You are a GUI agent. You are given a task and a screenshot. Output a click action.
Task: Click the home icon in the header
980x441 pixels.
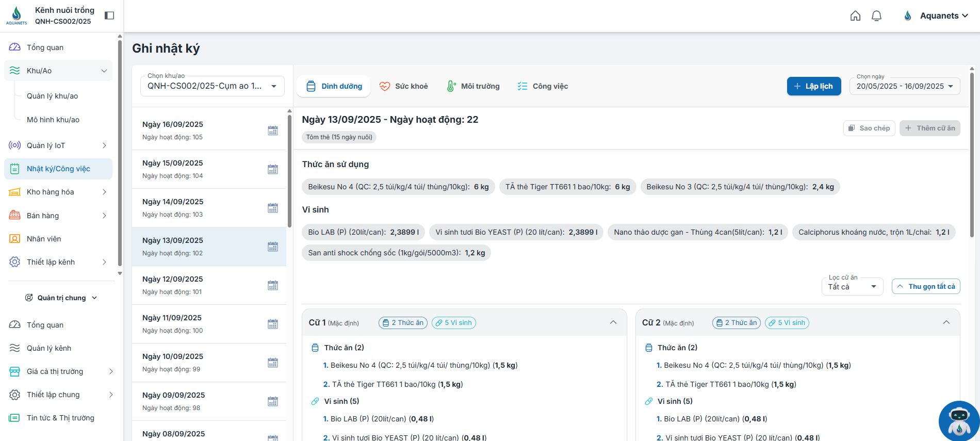tap(855, 16)
